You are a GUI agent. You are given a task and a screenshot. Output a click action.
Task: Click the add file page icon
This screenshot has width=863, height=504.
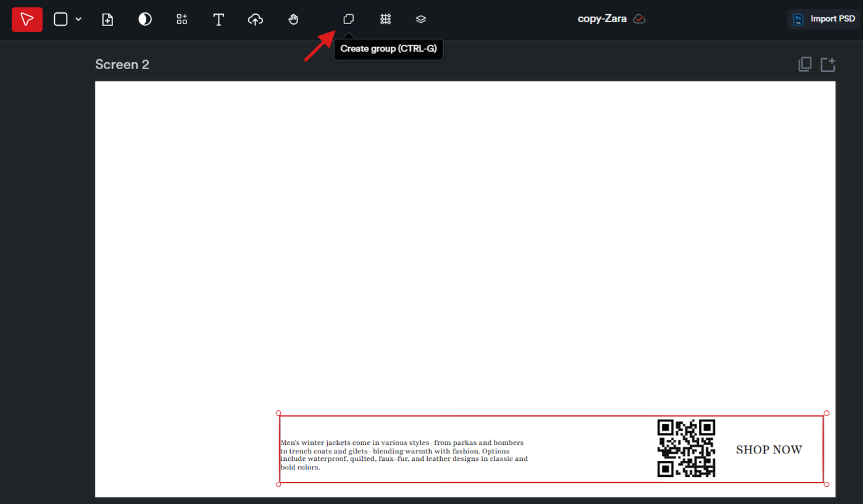click(x=107, y=20)
